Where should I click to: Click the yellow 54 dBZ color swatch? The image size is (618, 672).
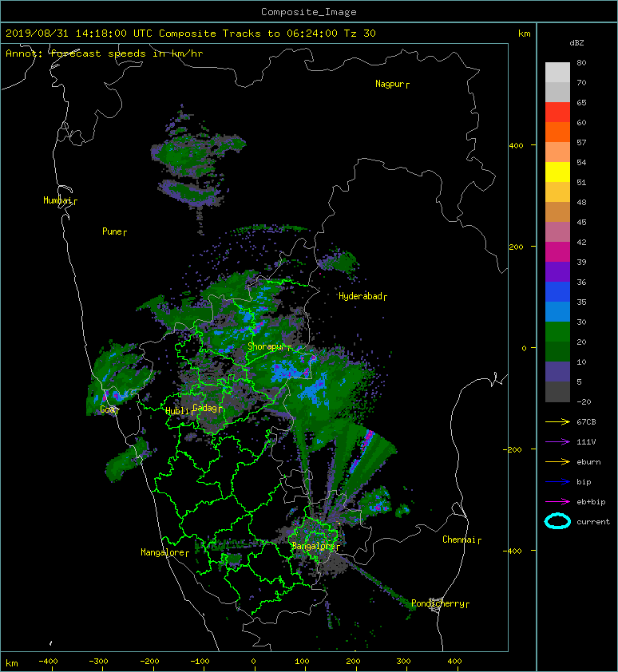click(x=557, y=172)
